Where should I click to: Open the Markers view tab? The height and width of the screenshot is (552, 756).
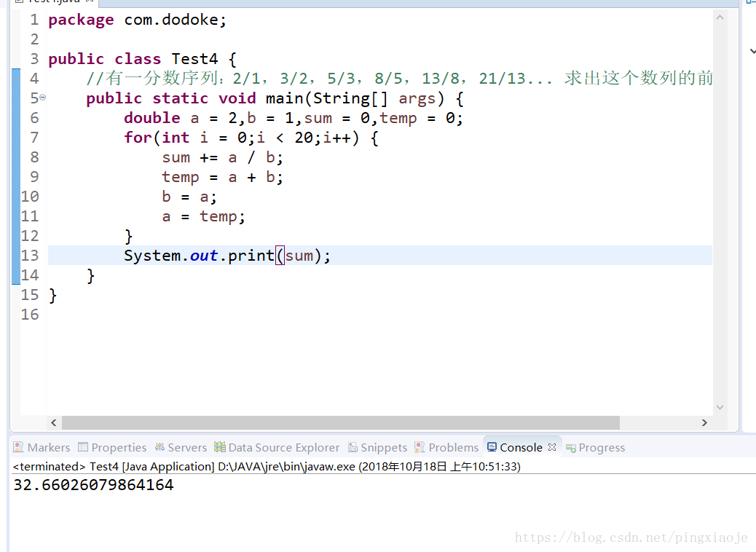(42, 447)
